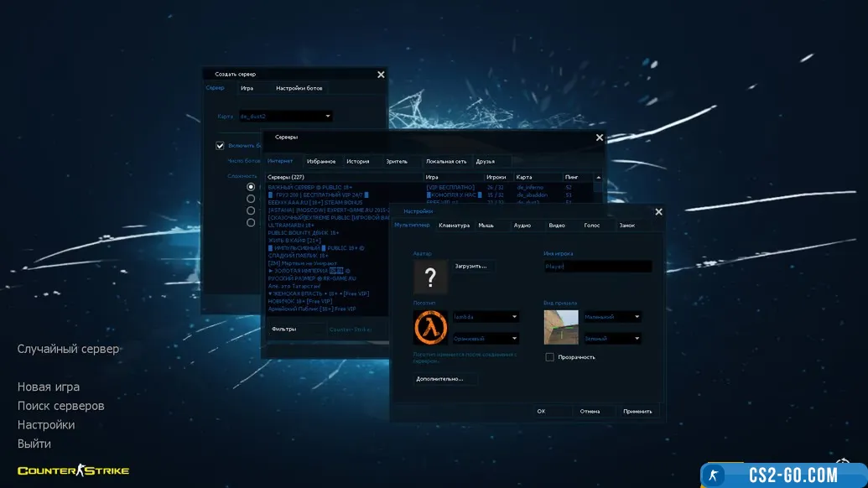Click the crosshair preview thumbnail
868x488 pixels.
click(x=561, y=327)
